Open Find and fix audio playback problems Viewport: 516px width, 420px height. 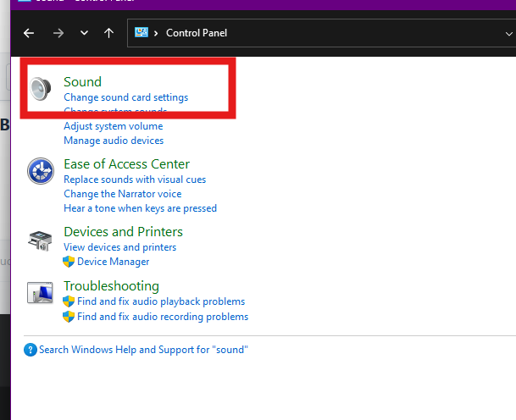click(161, 301)
